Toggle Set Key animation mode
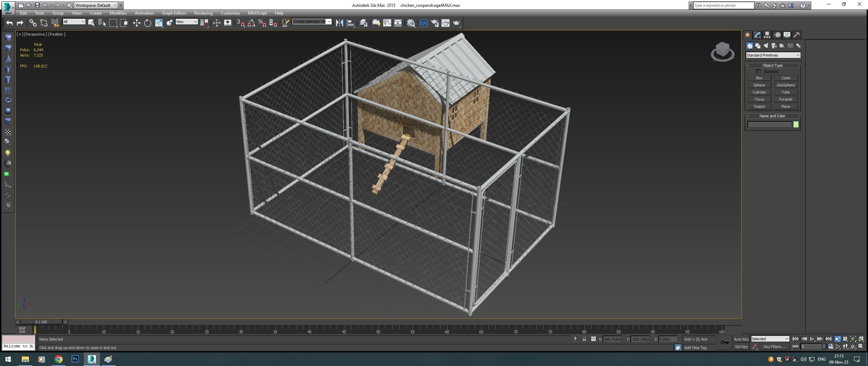 click(741, 347)
